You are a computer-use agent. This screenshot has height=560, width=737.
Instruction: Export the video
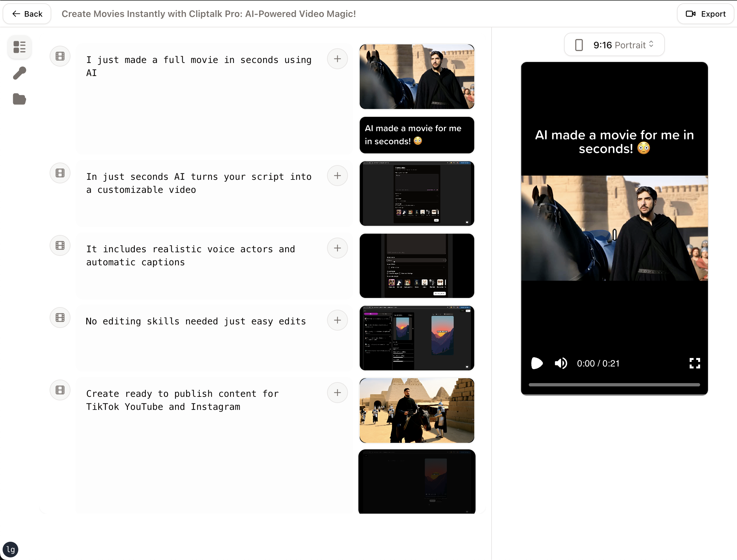point(705,14)
